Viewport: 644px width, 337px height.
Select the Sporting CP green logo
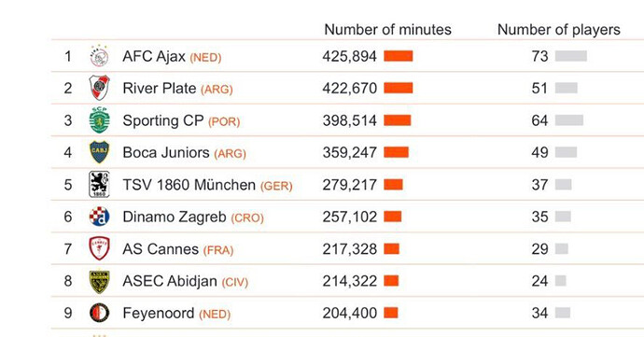[x=99, y=120]
